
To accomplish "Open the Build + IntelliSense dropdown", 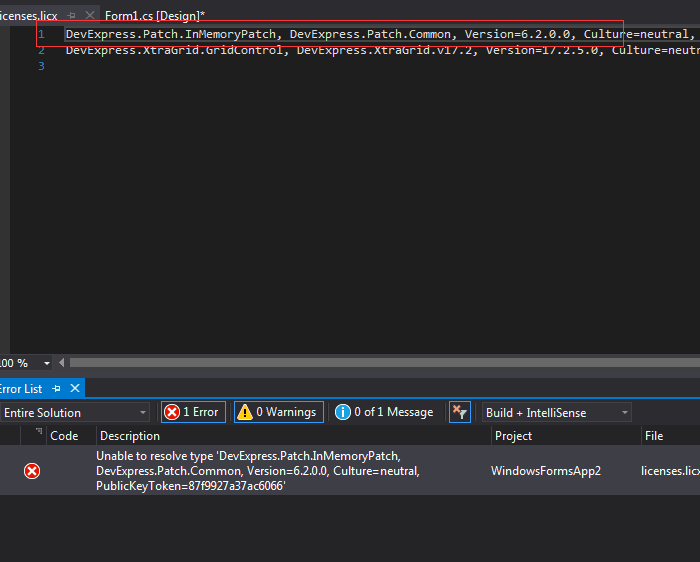I will (x=556, y=412).
